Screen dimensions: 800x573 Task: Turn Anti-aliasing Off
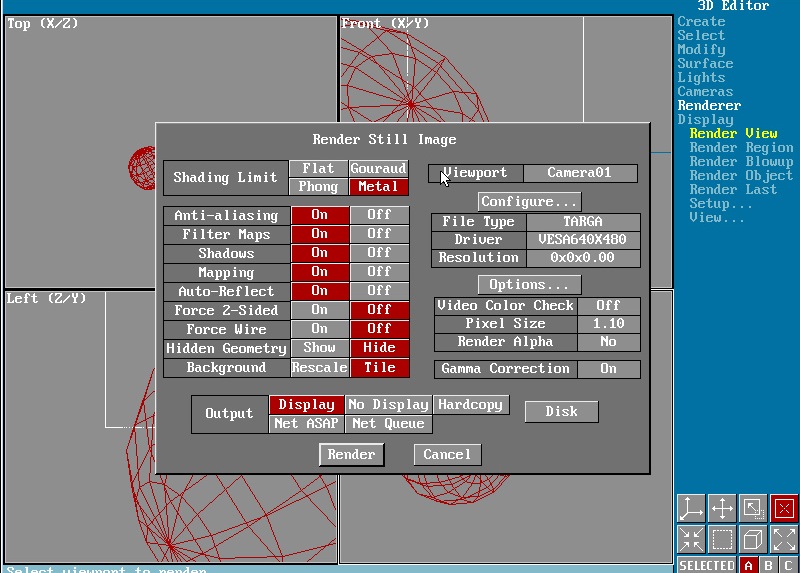380,215
